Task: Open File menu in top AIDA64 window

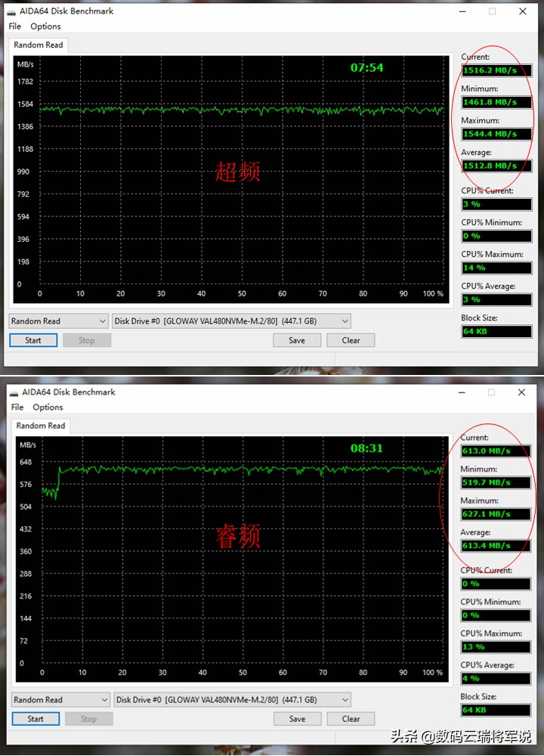Action: click(15, 26)
